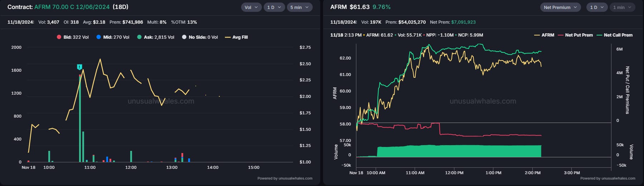
Task: Click the green Ask legend color dot
Action: tap(140, 37)
